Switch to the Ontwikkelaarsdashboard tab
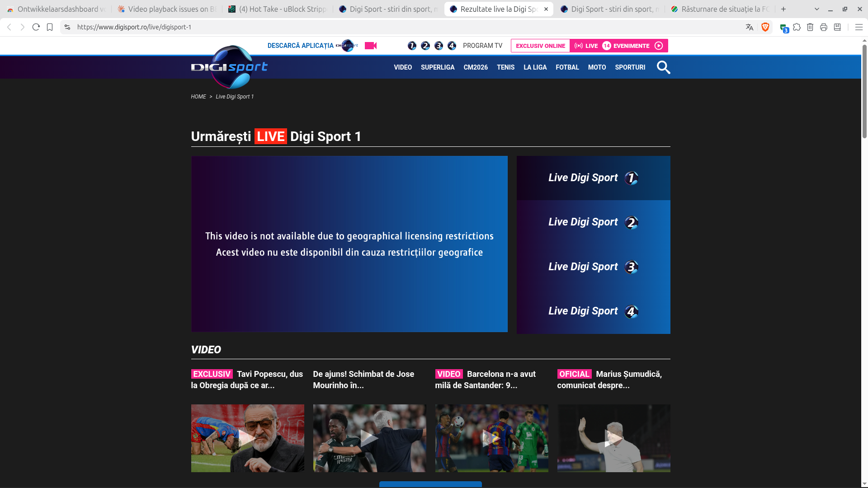This screenshot has width=868, height=488. (x=56, y=9)
